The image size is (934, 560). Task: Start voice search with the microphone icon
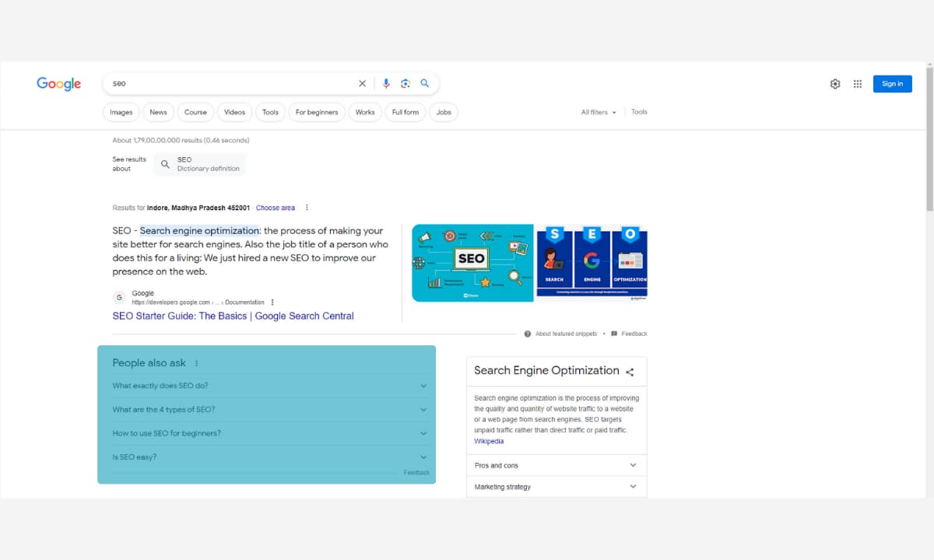386,83
